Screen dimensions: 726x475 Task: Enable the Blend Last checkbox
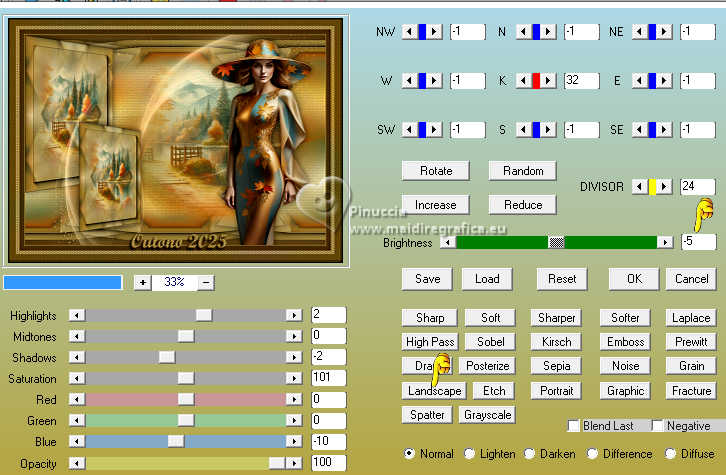(574, 425)
